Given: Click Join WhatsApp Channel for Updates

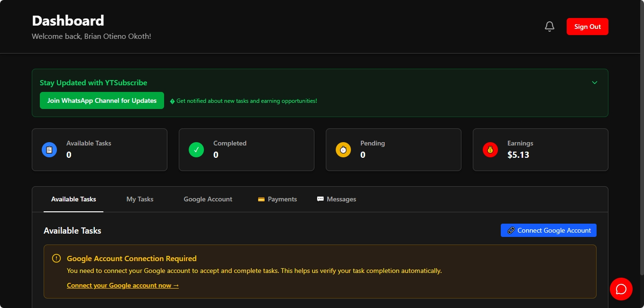Looking at the screenshot, I should click(101, 100).
